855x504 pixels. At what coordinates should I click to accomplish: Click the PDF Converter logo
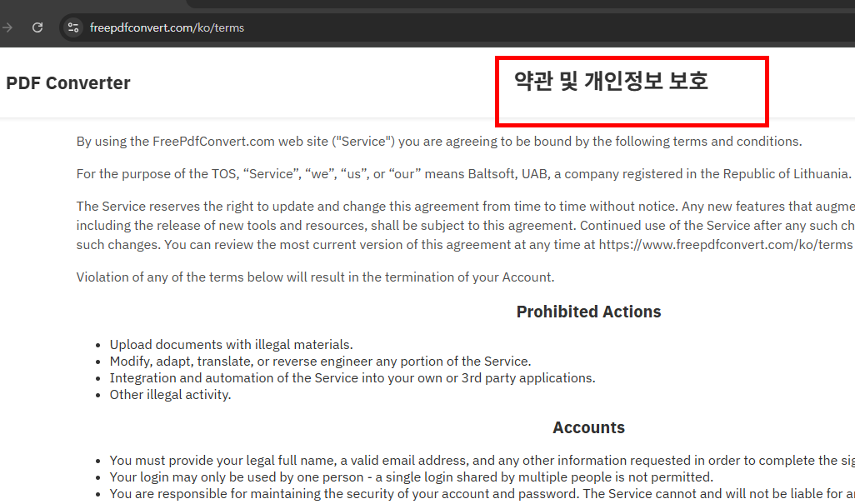tap(68, 82)
